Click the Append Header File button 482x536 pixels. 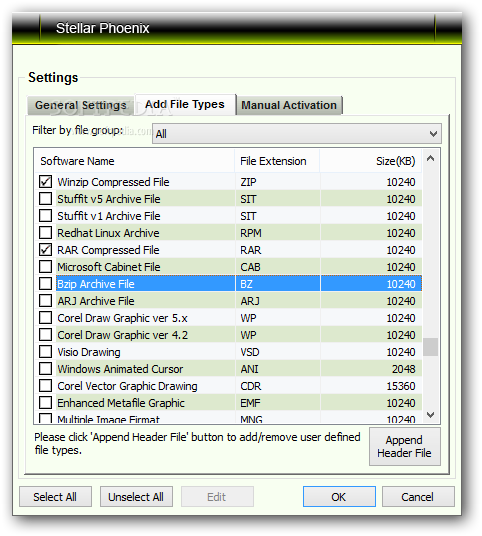click(x=404, y=446)
